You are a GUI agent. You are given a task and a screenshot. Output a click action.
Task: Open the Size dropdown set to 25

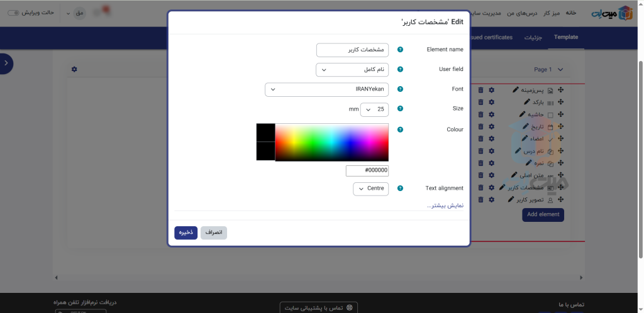[374, 109]
